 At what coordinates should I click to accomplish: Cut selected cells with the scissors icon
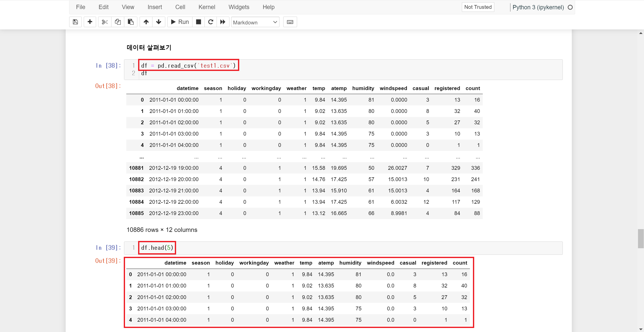[105, 22]
